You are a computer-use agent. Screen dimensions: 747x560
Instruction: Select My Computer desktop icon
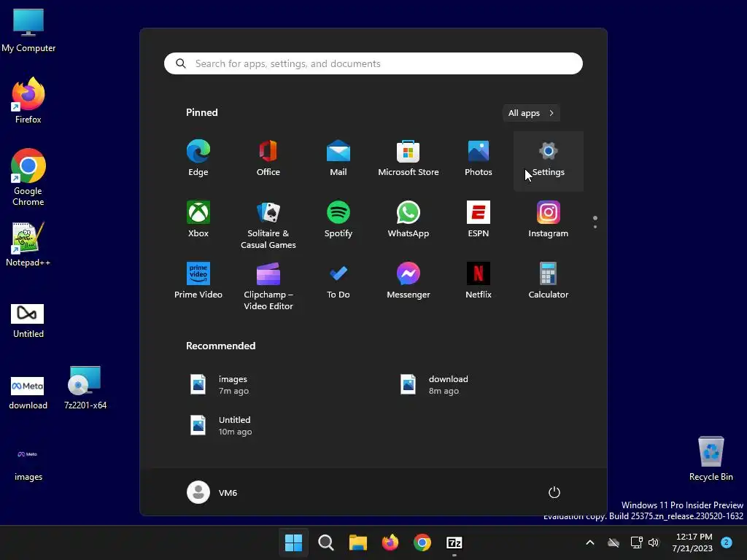click(x=28, y=30)
